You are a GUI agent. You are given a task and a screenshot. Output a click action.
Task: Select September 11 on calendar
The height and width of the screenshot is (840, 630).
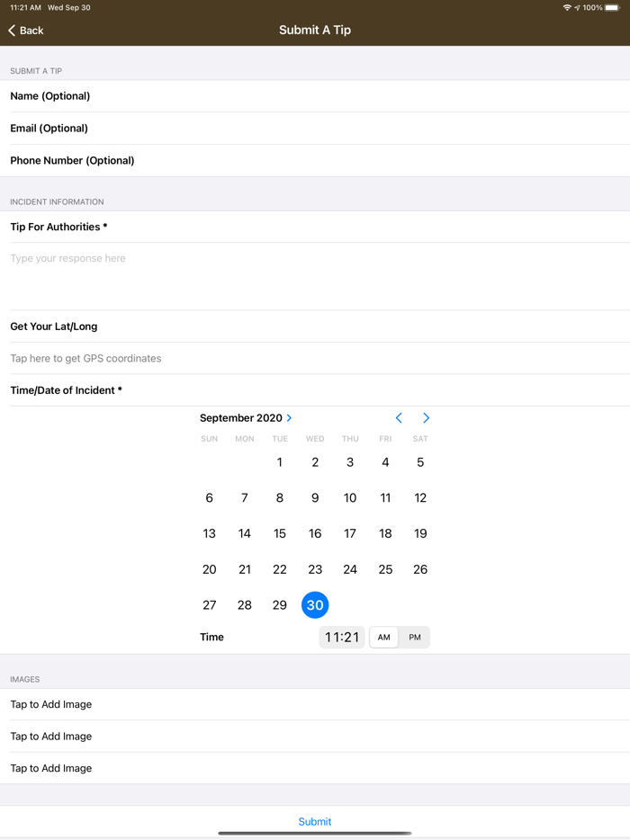click(385, 497)
